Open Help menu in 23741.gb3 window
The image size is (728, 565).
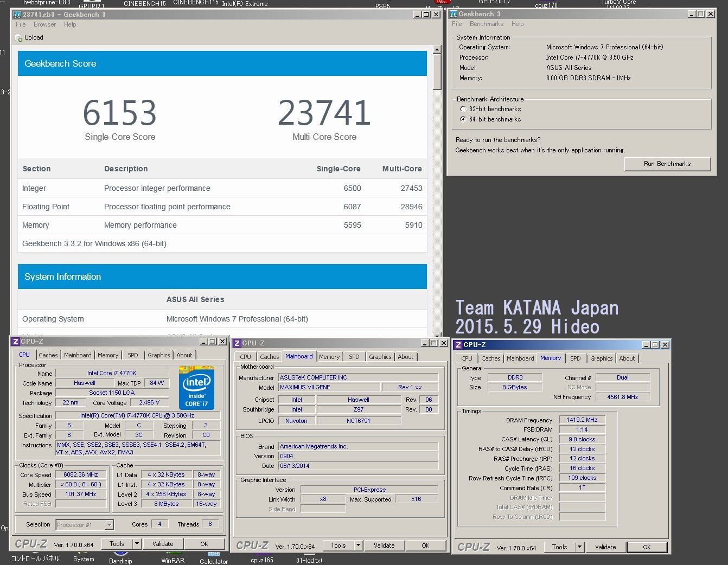tap(70, 24)
